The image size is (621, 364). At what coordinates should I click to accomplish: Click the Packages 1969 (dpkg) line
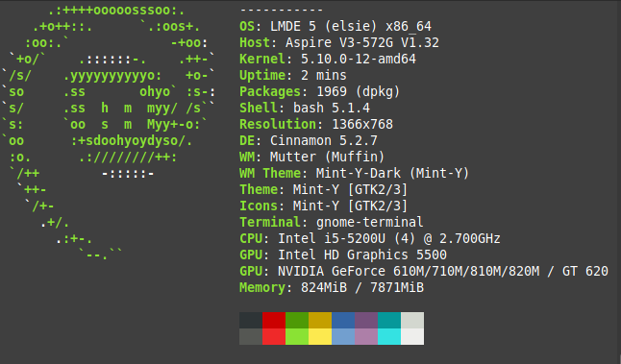point(319,91)
